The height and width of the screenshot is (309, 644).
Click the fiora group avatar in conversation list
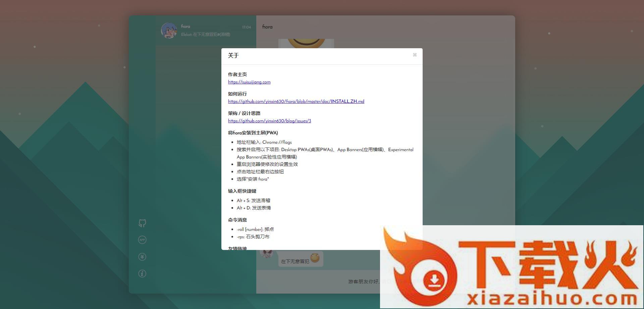[169, 30]
